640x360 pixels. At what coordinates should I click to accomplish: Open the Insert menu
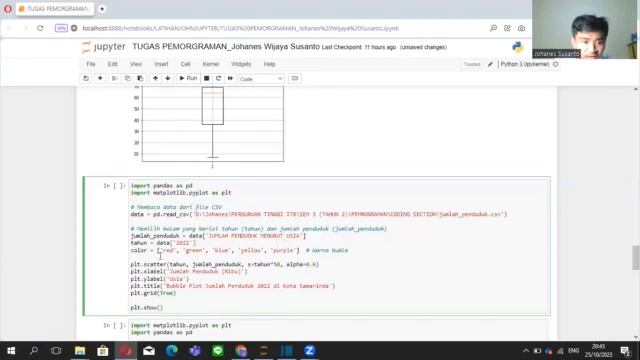(x=161, y=64)
